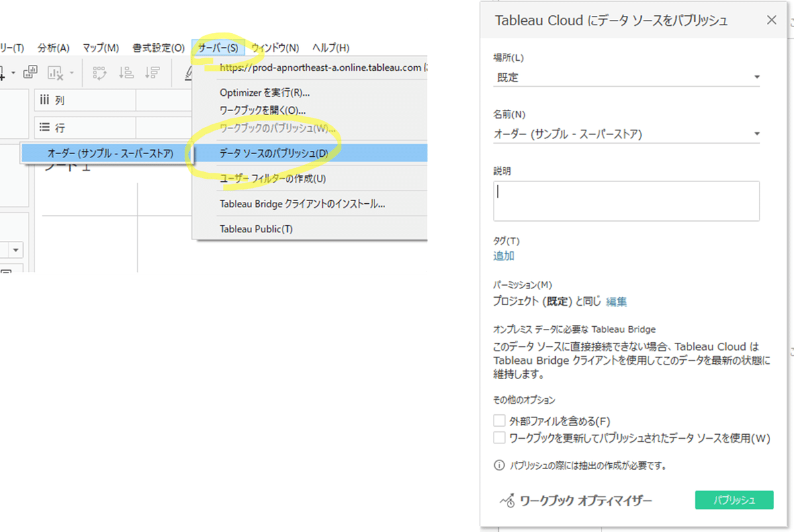Viewport: 794px width, 532px height.
Task: Open the ヘルプ(H) menu
Action: [331, 48]
